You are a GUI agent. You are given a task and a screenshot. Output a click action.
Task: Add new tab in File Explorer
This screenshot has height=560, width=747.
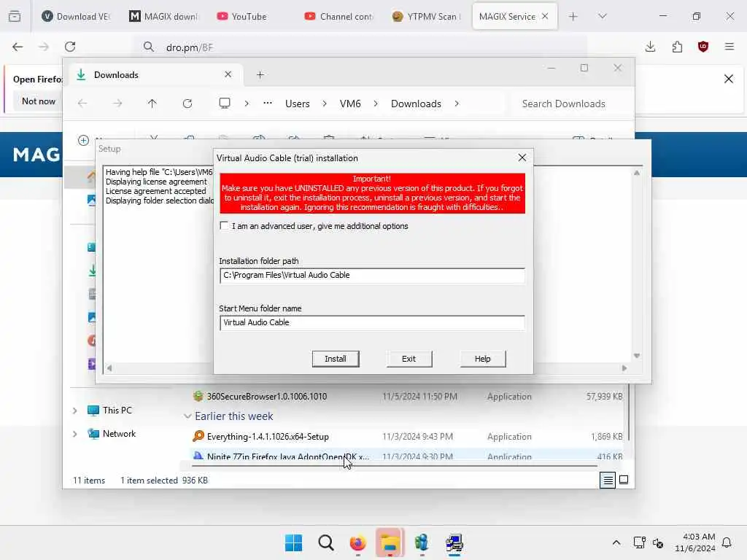(260, 75)
